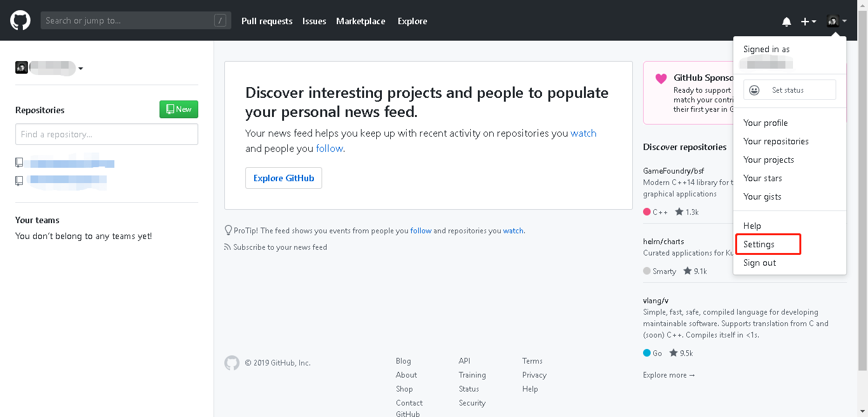Click the GitHub Octocat logo in header
The height and width of the screenshot is (417, 868).
(x=20, y=21)
